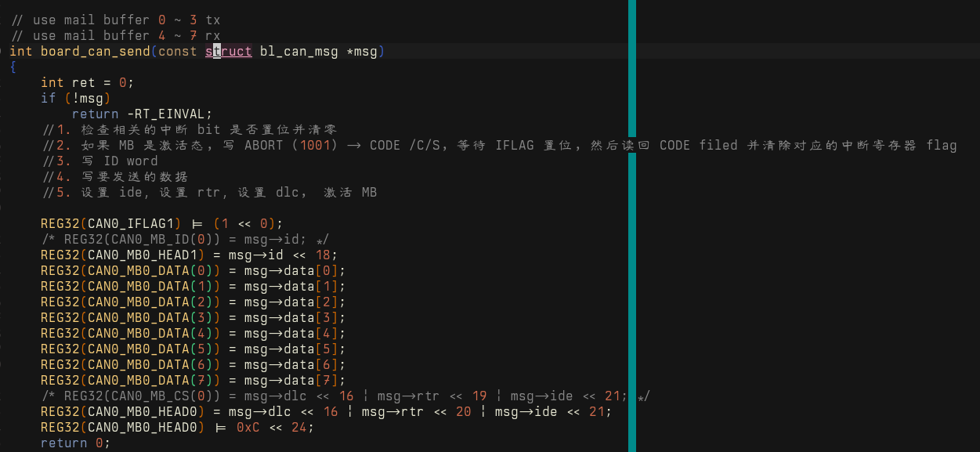980x452 pixels.
Task: Click the commented-out CAN0_MB_ID(0) line
Action: pos(185,240)
